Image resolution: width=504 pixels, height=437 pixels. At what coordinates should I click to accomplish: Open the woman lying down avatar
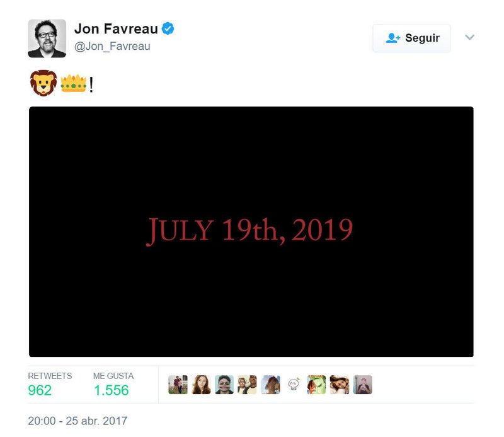(x=340, y=385)
